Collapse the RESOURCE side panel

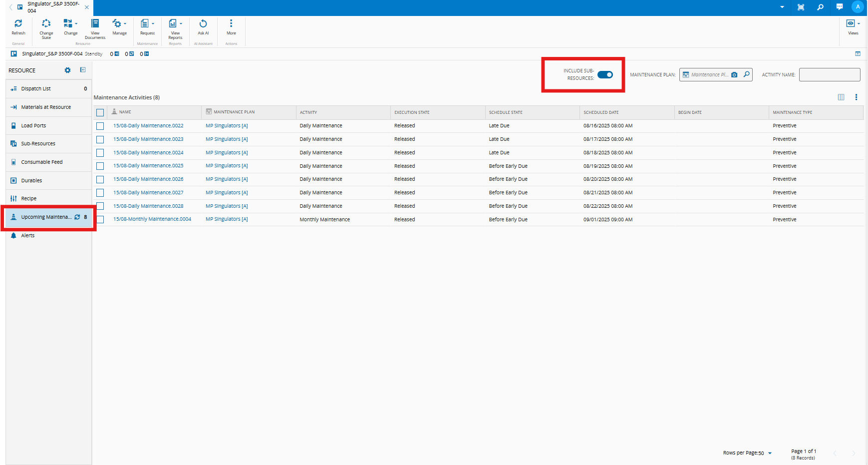[x=83, y=70]
